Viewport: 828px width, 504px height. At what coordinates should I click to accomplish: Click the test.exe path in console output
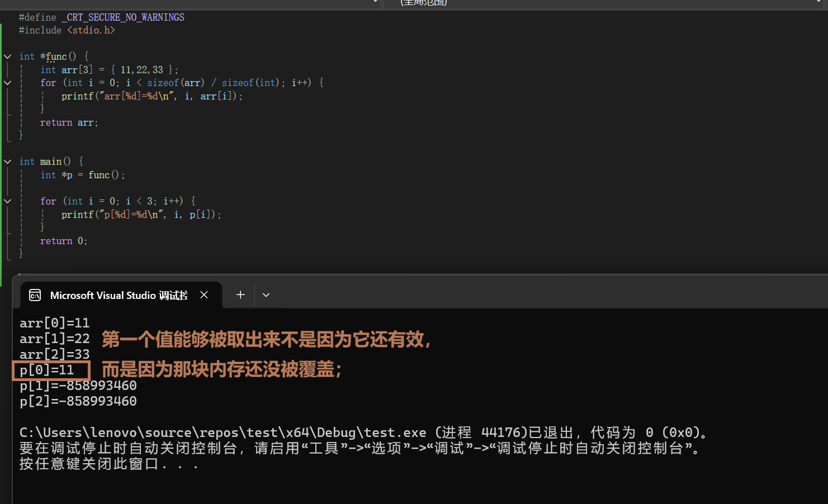[223, 432]
